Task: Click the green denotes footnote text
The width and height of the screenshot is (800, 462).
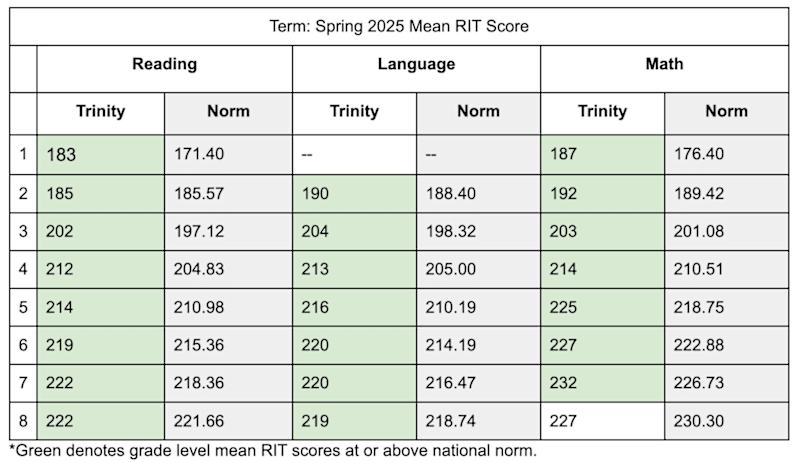Action: coord(273,450)
